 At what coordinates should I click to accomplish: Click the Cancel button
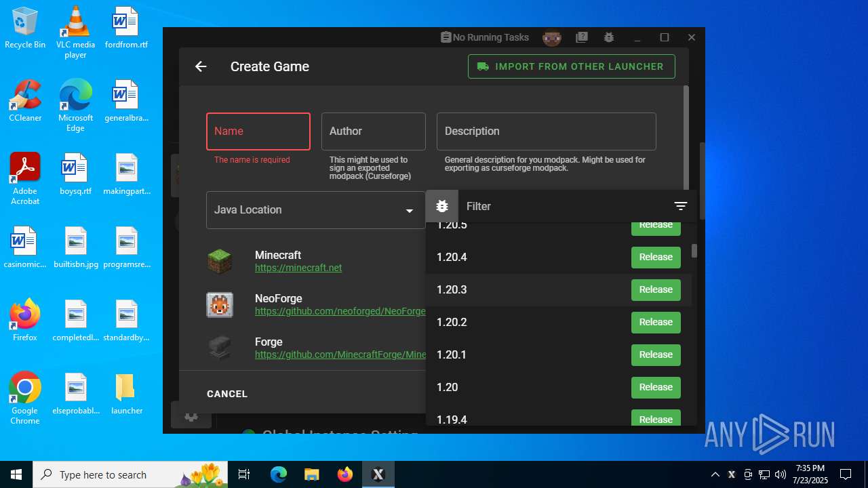227,394
